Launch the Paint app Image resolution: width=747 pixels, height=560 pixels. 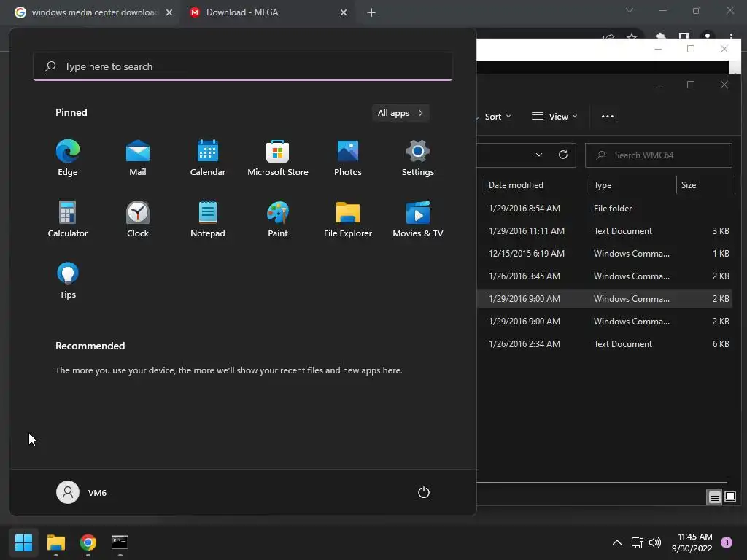coord(278,219)
